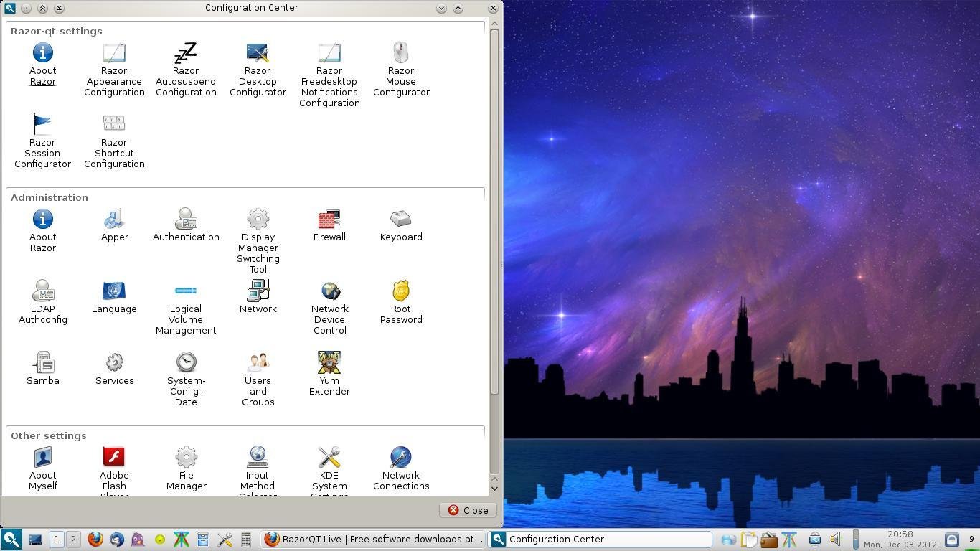The image size is (980, 551).
Task: Open Samba configuration
Action: (x=42, y=369)
